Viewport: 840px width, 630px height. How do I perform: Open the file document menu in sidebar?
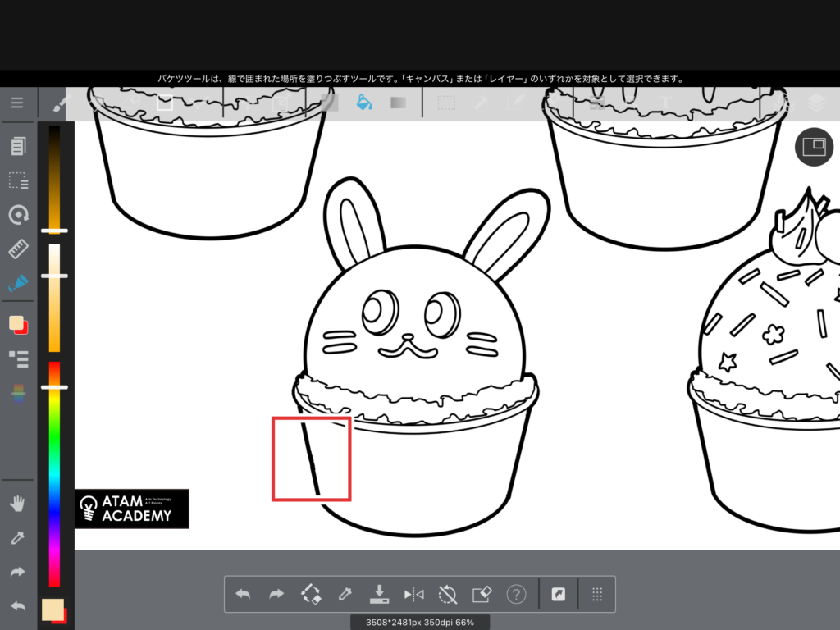18,147
